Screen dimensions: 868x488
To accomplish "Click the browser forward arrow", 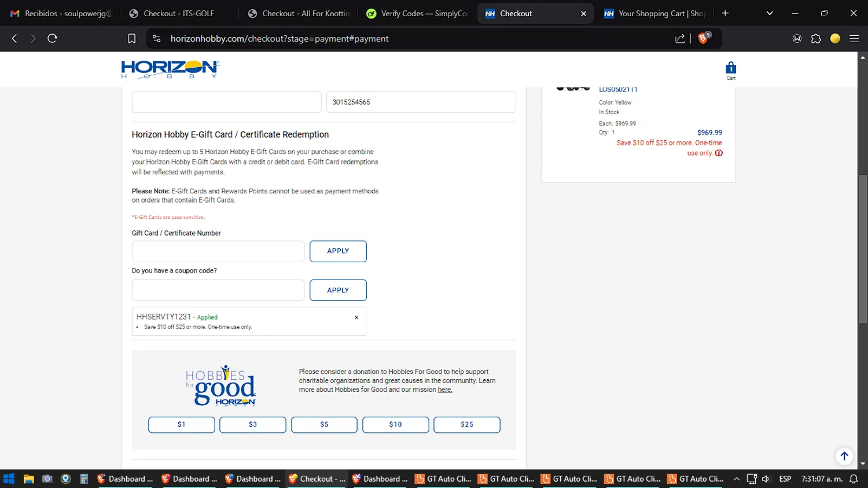I will (33, 38).
